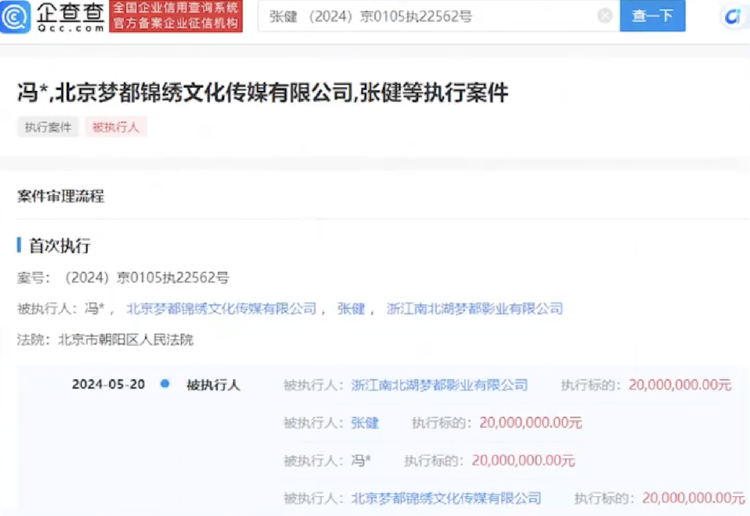Click 20,000,000.00元 amount for 浙江南北湖梦都影业
Viewport: 750px width, 516px height.
pyautogui.click(x=680, y=385)
